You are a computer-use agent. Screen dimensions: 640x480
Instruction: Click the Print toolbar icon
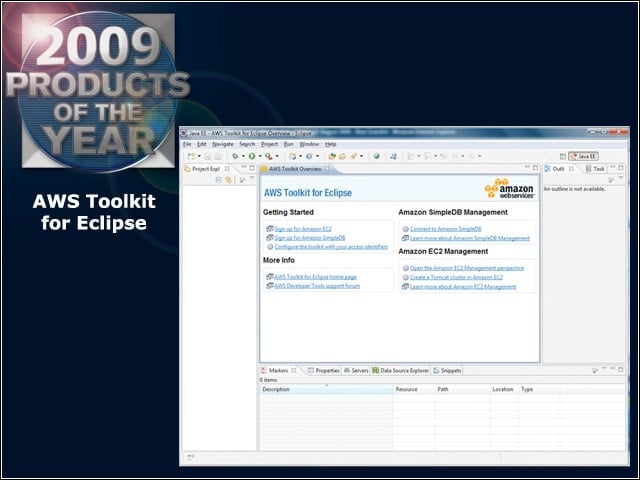click(x=218, y=156)
